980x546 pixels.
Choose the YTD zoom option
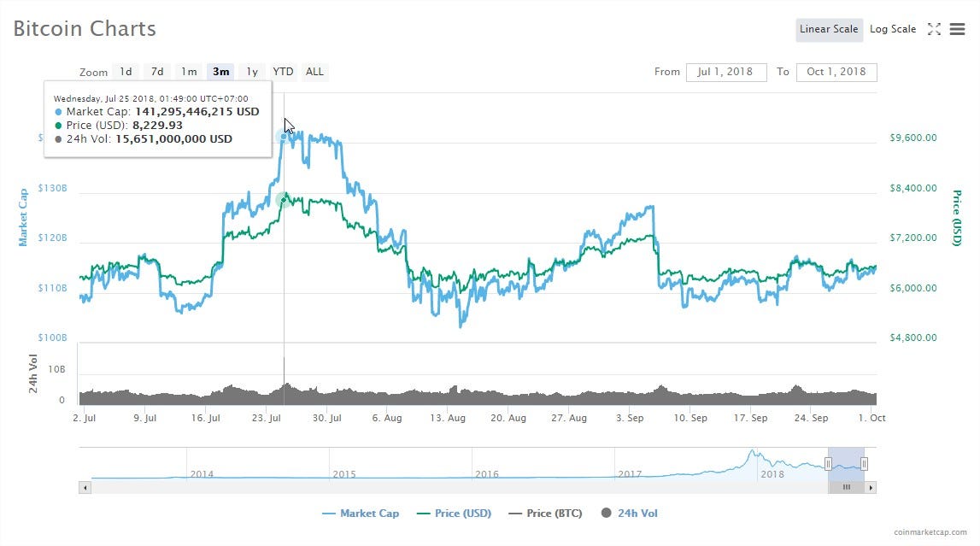tap(283, 72)
